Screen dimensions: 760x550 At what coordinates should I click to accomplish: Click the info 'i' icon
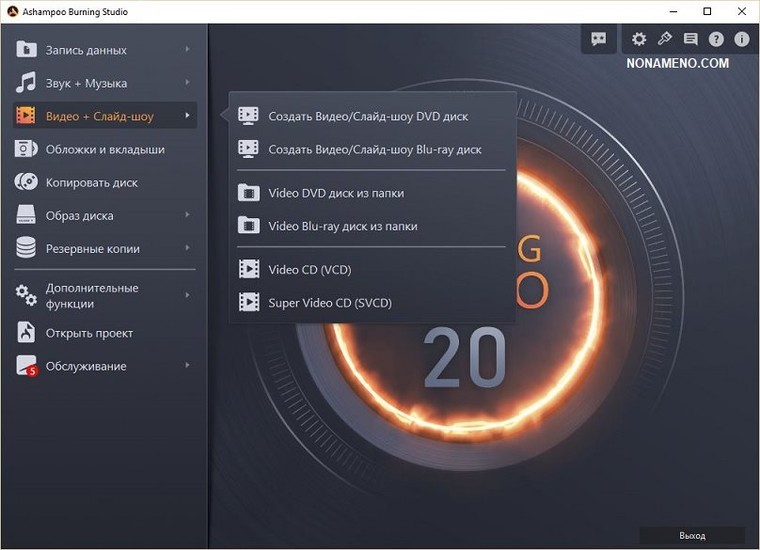(x=742, y=39)
